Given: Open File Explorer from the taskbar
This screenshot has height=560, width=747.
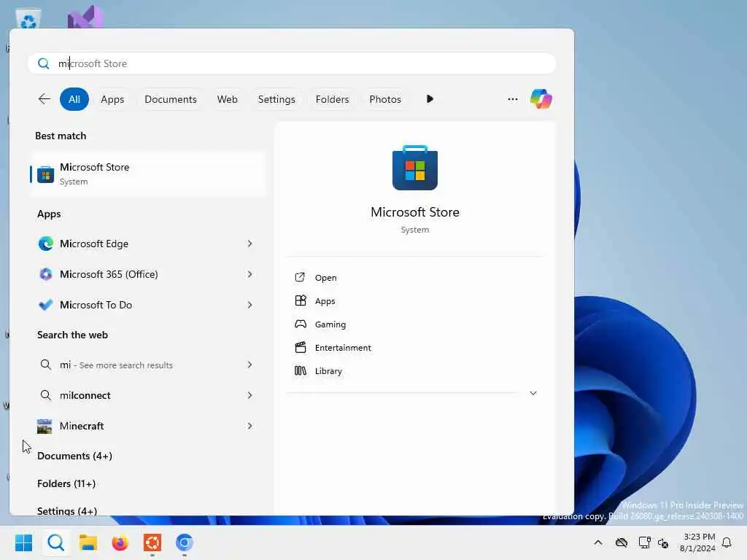Looking at the screenshot, I should point(88,542).
